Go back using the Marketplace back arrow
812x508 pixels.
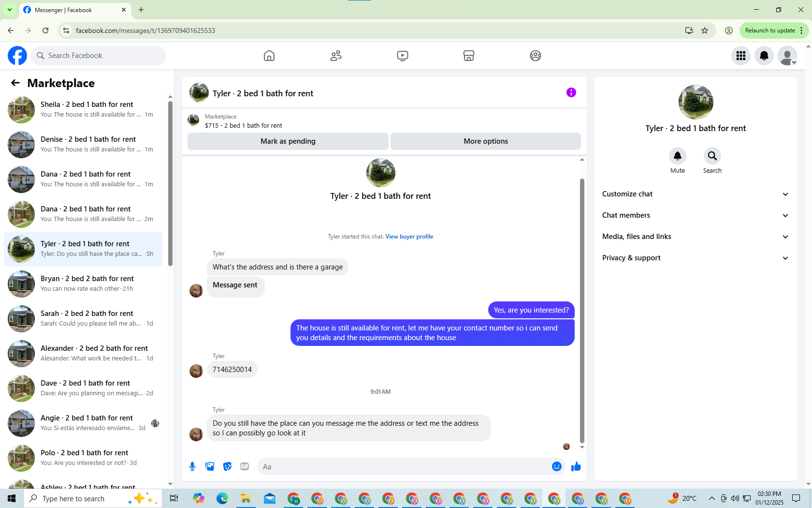point(15,83)
